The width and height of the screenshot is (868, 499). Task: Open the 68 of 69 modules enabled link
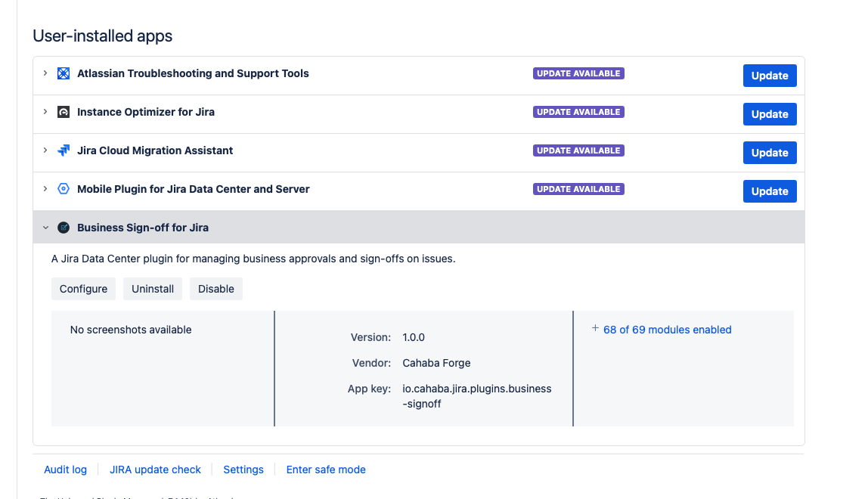click(x=667, y=329)
